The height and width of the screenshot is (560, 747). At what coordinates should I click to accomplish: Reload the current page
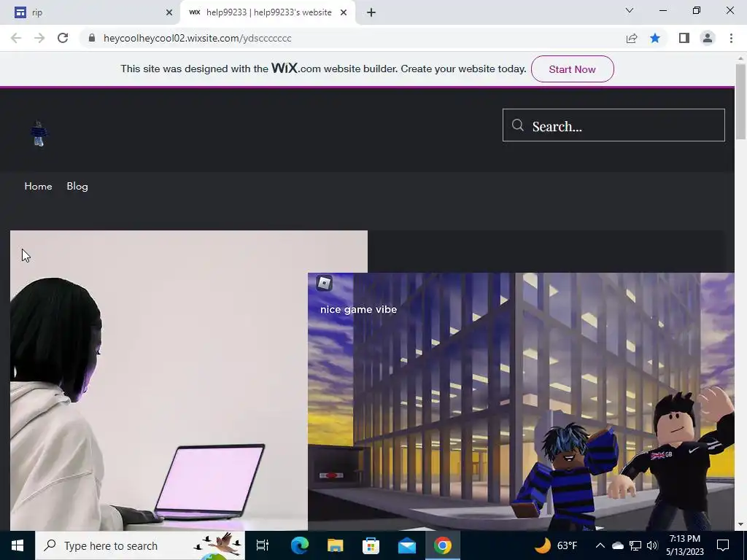tap(63, 38)
